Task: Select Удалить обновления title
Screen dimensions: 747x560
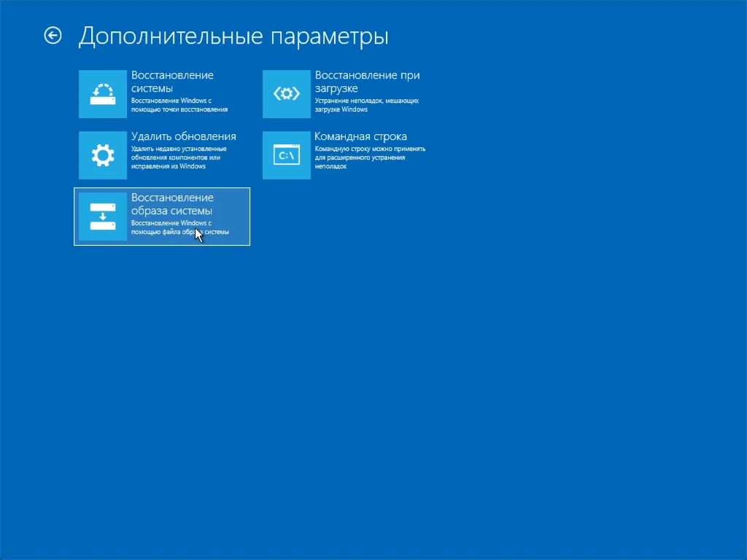Action: (183, 136)
